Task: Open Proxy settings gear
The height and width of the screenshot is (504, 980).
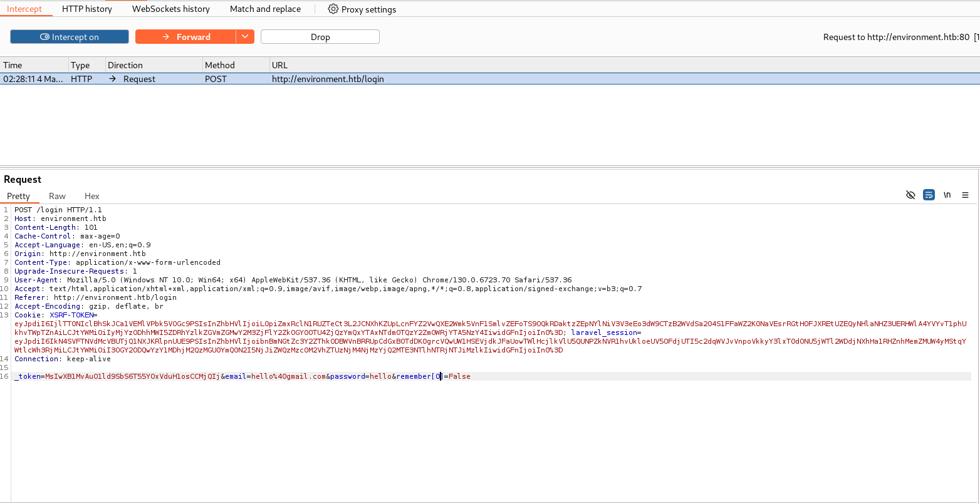Action: pyautogui.click(x=333, y=9)
